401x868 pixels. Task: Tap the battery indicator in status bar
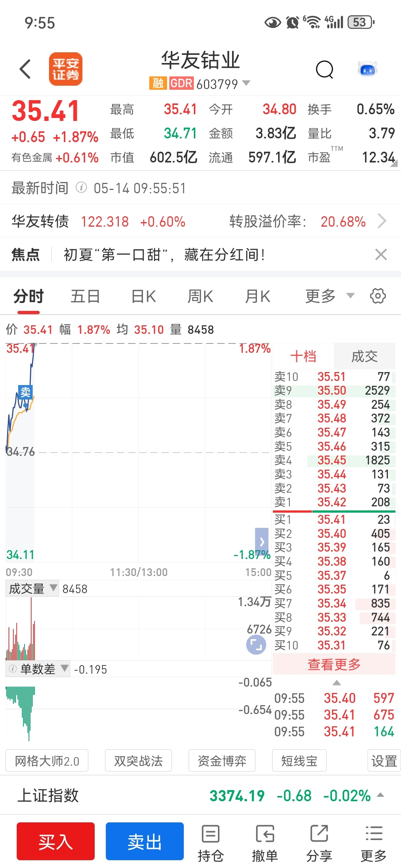[361, 22]
